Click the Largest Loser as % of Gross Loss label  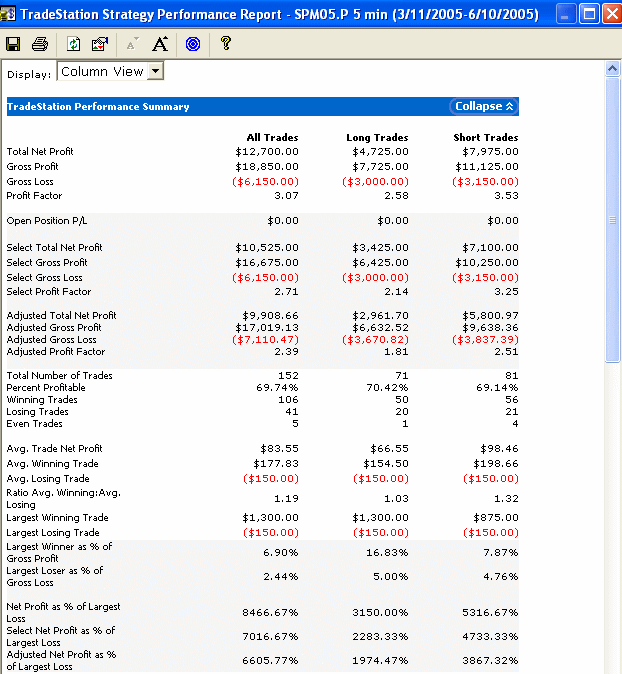(x=55, y=577)
